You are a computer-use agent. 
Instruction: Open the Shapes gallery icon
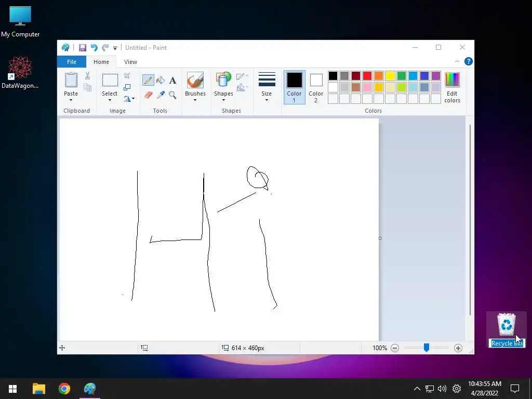[223, 80]
